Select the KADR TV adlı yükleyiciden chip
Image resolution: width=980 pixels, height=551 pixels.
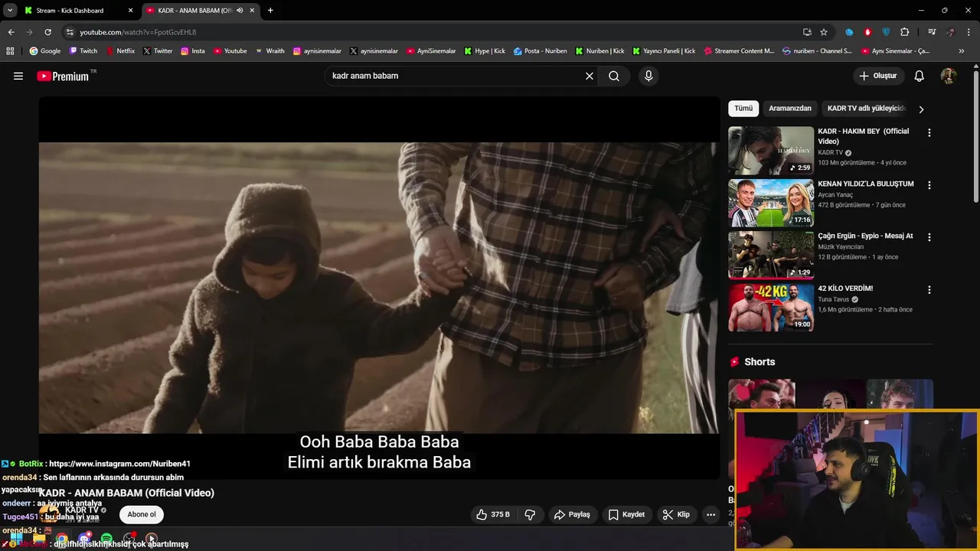point(866,109)
